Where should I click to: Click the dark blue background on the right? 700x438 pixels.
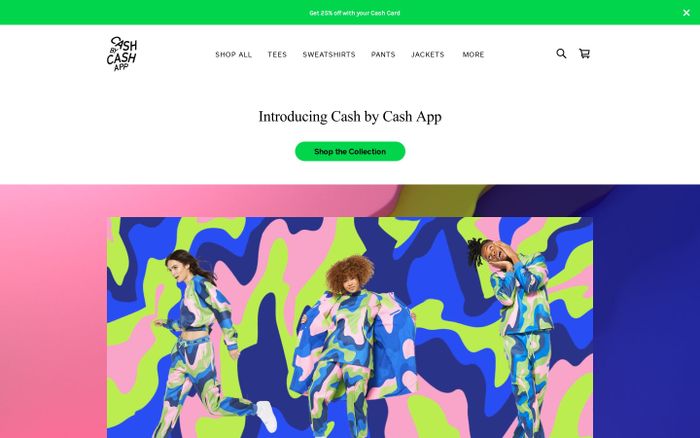(x=646, y=313)
